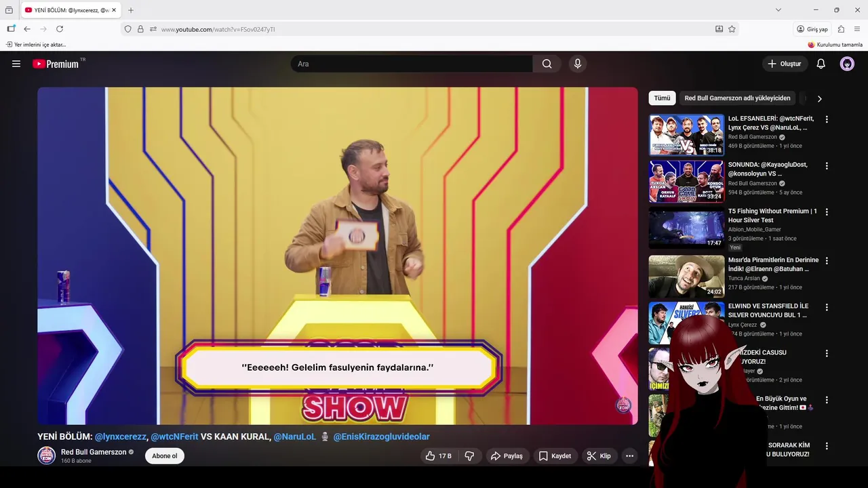Open options for T5 Fishing video
The height and width of the screenshot is (488, 868).
pyautogui.click(x=826, y=212)
